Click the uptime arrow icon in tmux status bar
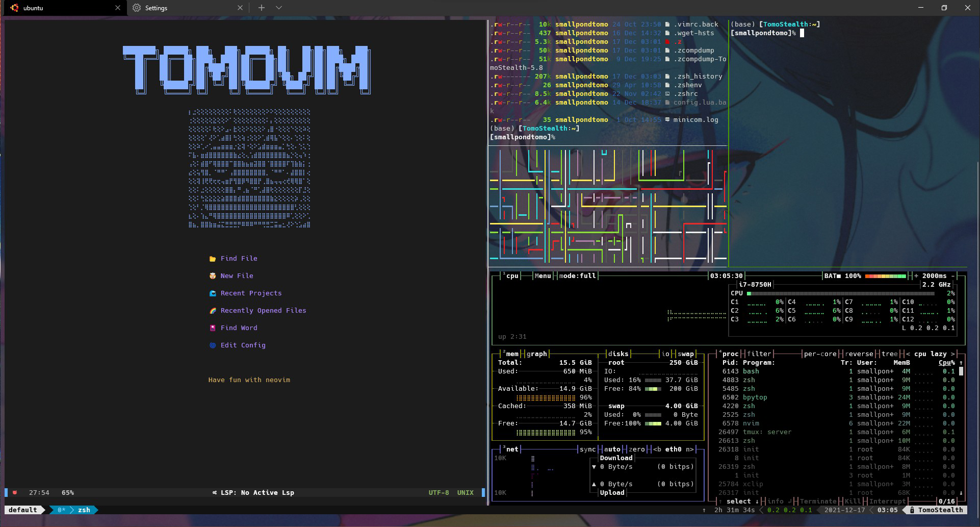The image size is (980, 527). 704,510
